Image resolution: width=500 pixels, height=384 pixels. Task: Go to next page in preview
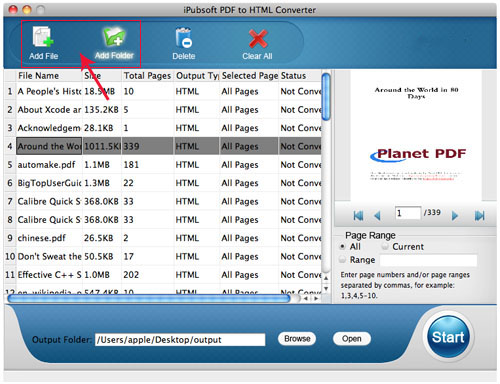(x=455, y=216)
